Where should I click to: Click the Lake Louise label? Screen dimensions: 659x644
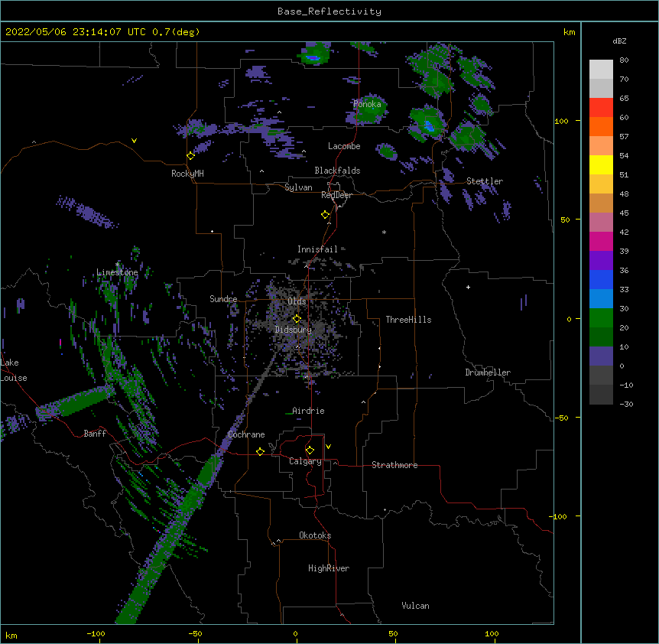pyautogui.click(x=14, y=370)
